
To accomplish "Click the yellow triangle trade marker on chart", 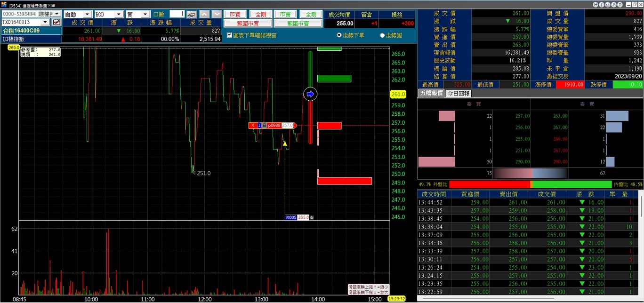I will click(x=285, y=144).
